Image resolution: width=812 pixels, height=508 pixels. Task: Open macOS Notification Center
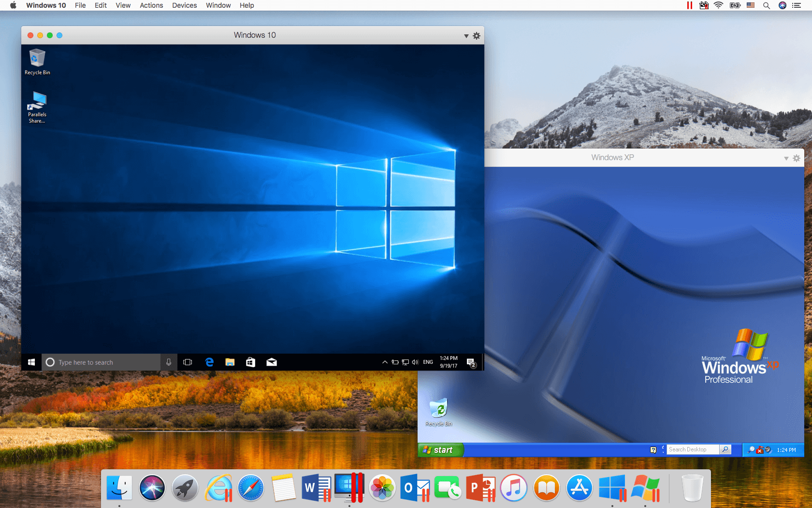pos(797,5)
